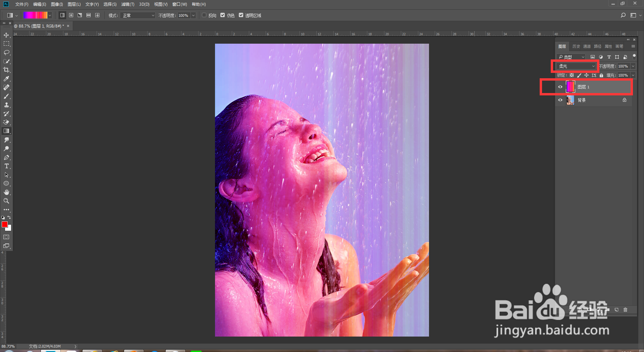The height and width of the screenshot is (352, 644).
Task: Hide 图层 1 layer visibility
Action: 560,87
